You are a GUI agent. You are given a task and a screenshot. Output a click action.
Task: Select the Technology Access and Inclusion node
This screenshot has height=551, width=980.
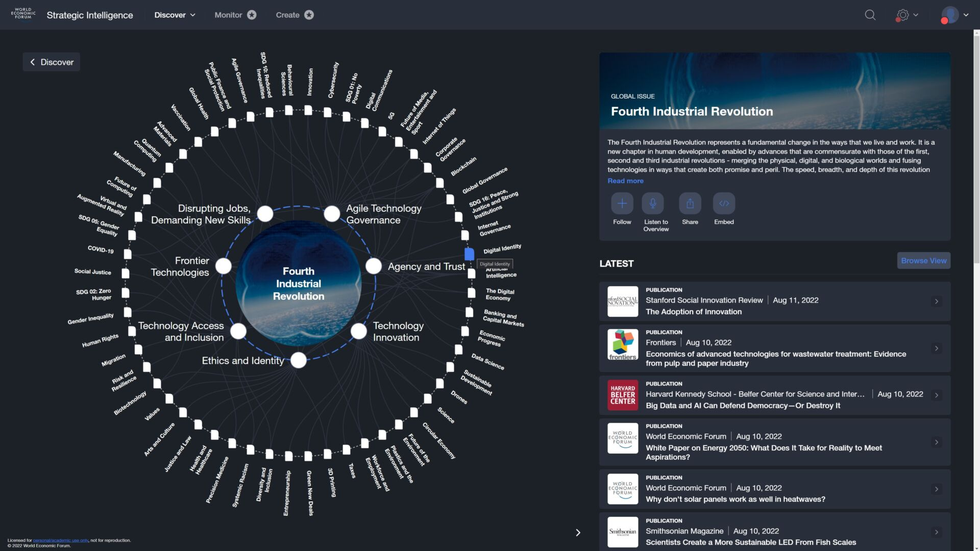[x=238, y=331]
